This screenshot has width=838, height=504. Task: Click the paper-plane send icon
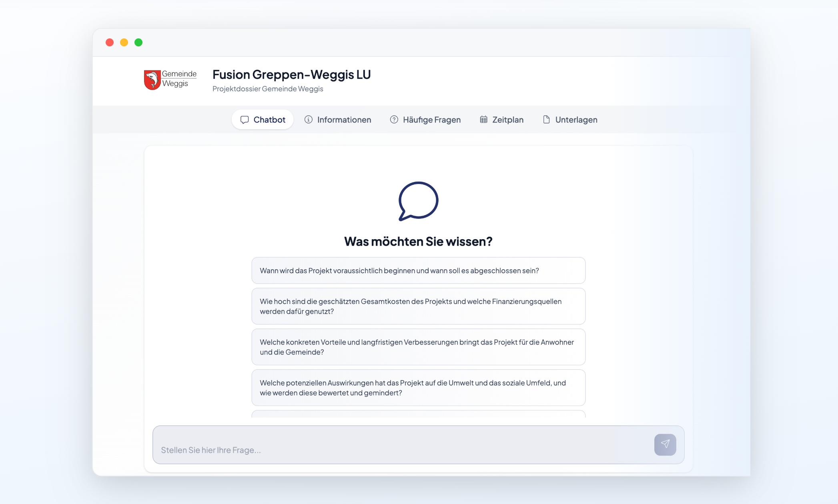click(665, 444)
